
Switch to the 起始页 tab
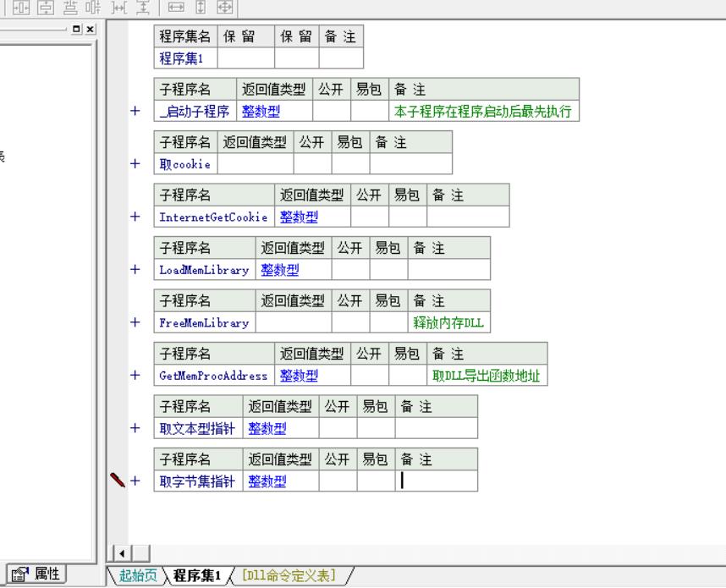[x=138, y=575]
